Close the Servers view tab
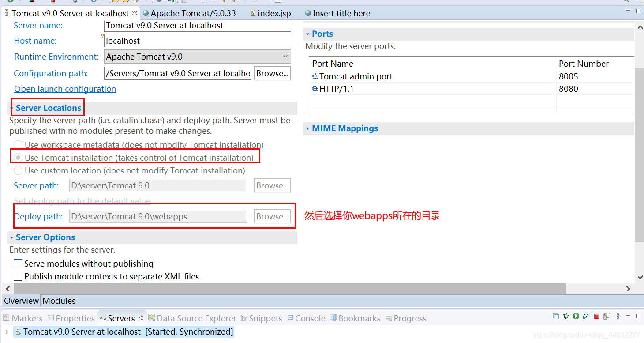 pos(141,318)
